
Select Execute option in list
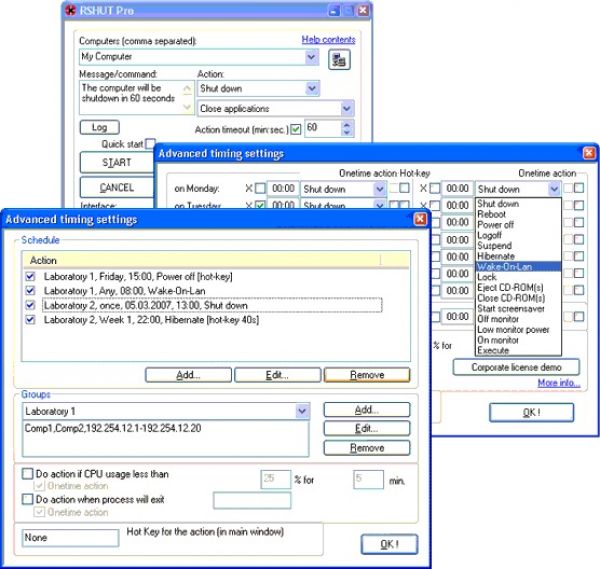tap(518, 350)
